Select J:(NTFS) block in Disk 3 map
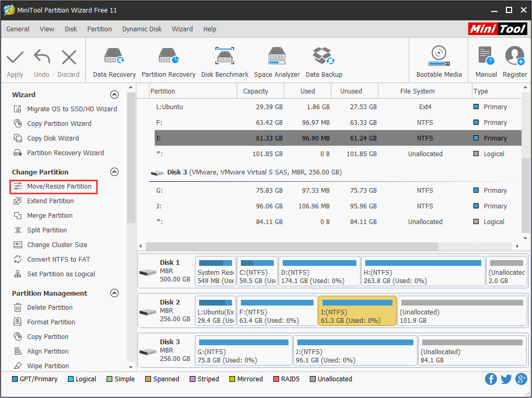532x398 pixels. point(355,350)
